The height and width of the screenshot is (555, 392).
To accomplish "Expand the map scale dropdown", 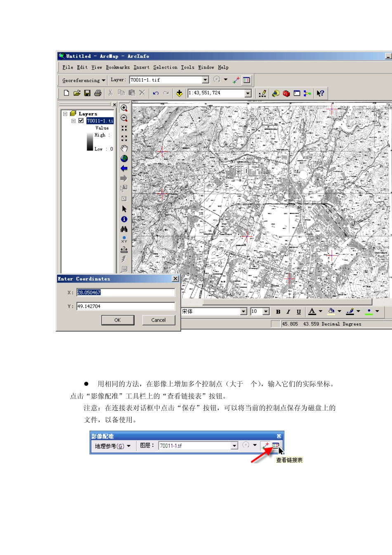I will tap(248, 93).
